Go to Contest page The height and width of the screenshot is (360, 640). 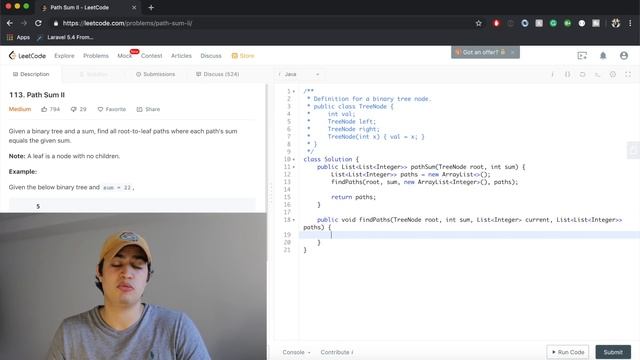coord(151,56)
